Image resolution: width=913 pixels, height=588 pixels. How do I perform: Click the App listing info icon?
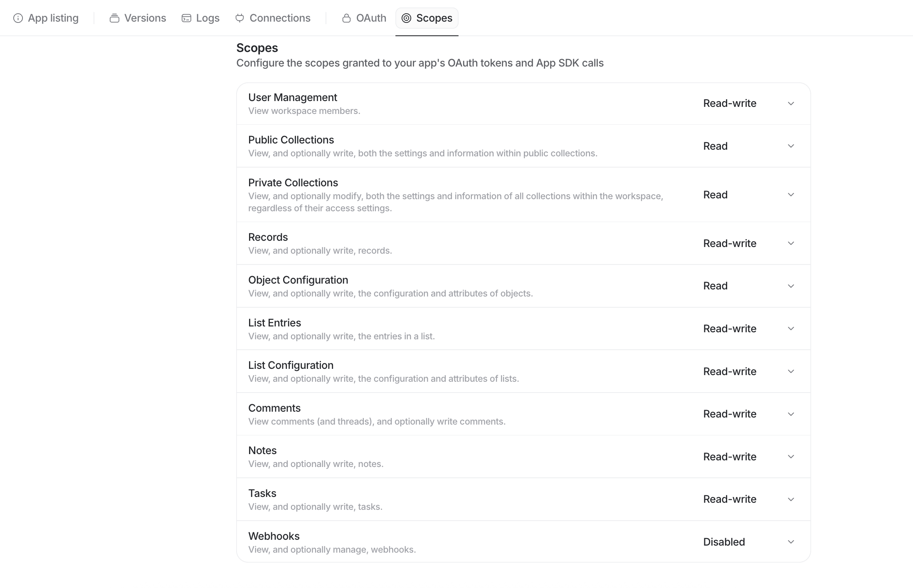tap(18, 18)
